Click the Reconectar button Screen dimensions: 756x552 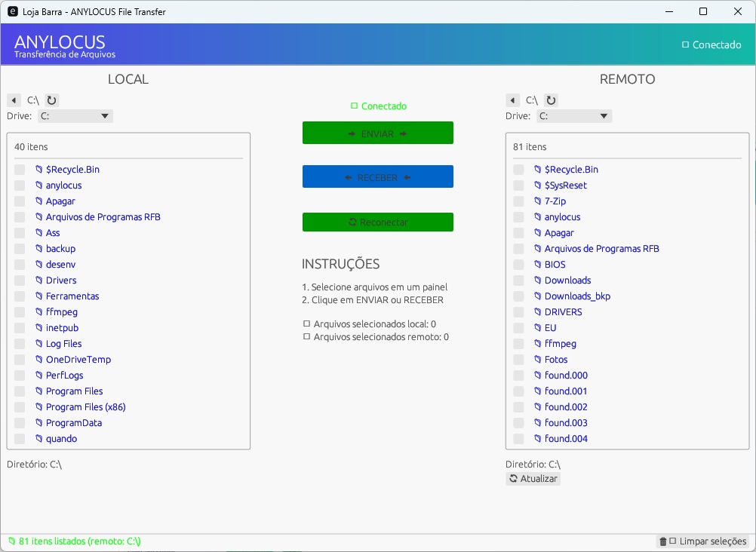coord(377,222)
